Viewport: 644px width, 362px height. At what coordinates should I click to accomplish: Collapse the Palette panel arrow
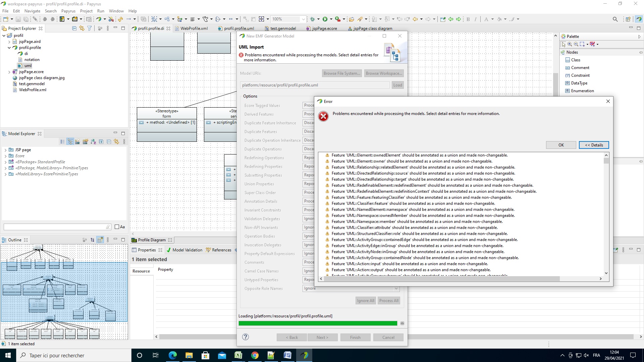pos(639,37)
